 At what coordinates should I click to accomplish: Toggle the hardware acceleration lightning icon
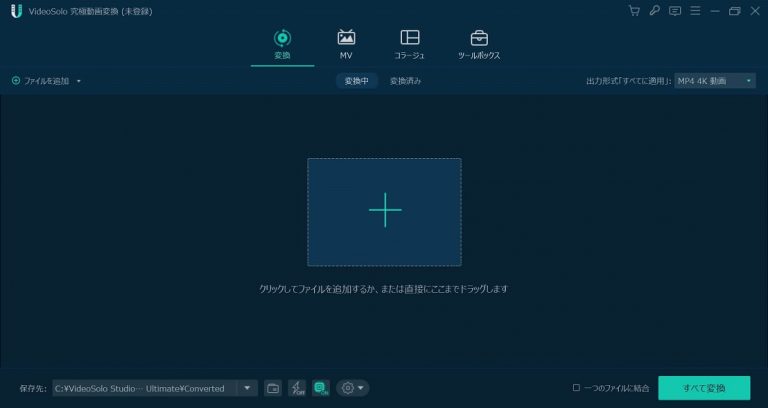[297, 388]
